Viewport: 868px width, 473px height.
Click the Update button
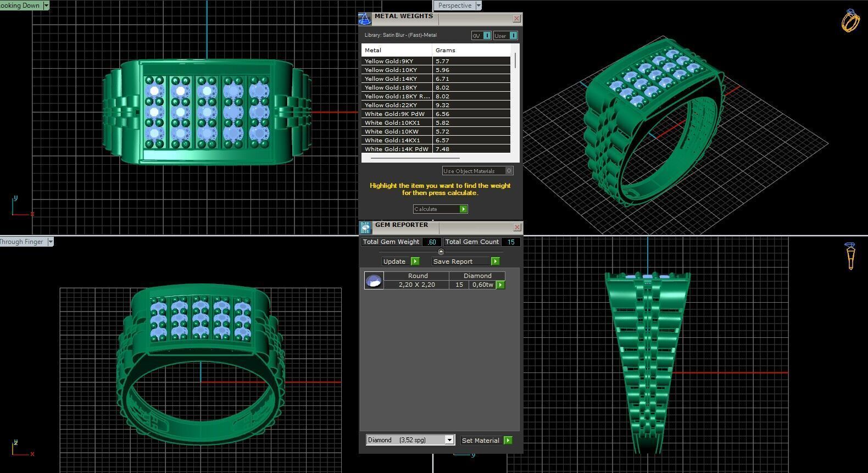tap(396, 261)
